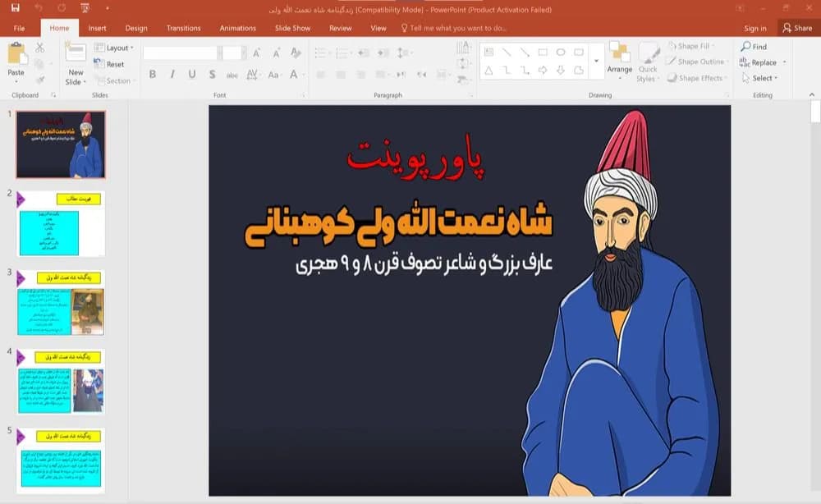Click the font color A button
This screenshot has height=504, width=821.
click(294, 75)
